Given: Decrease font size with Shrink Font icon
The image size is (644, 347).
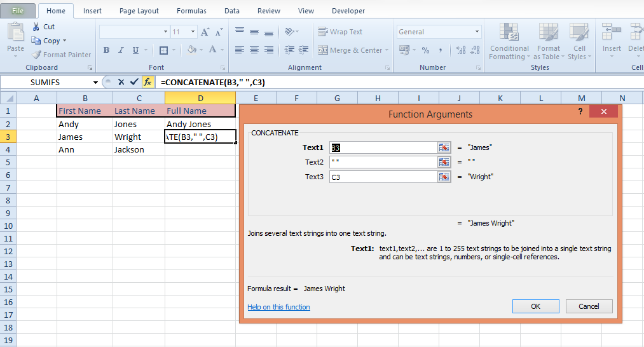Looking at the screenshot, I should coord(219,32).
